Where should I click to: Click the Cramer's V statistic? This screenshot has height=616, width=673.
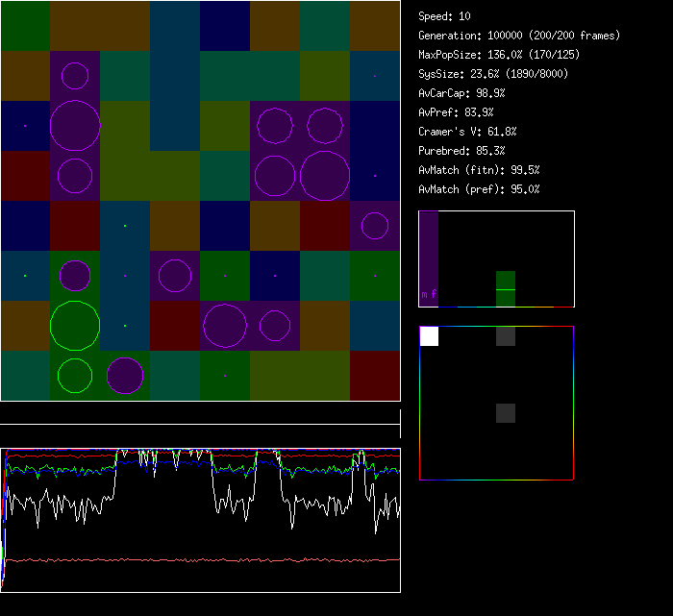(467, 132)
